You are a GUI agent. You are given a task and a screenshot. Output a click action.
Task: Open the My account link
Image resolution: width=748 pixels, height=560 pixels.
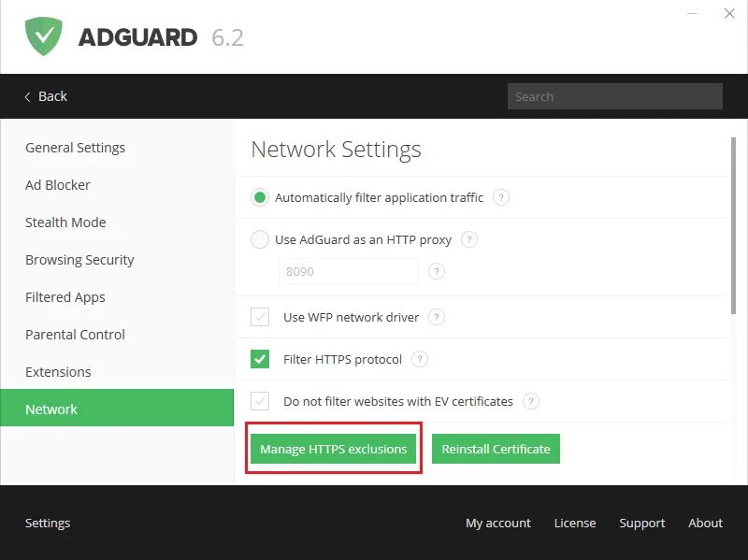[x=497, y=523]
